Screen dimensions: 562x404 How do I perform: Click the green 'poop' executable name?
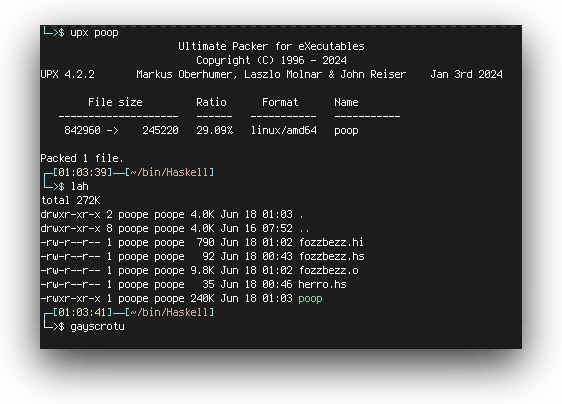[310, 299]
